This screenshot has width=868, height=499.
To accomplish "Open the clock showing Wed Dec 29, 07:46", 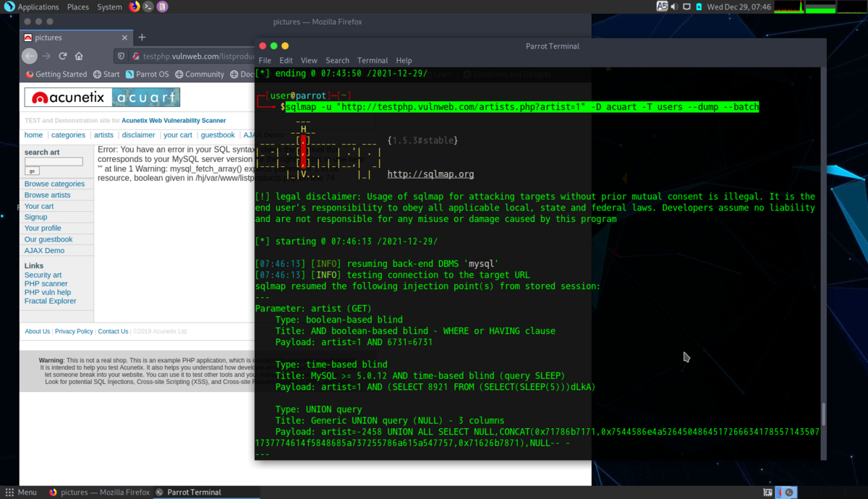I will point(739,7).
